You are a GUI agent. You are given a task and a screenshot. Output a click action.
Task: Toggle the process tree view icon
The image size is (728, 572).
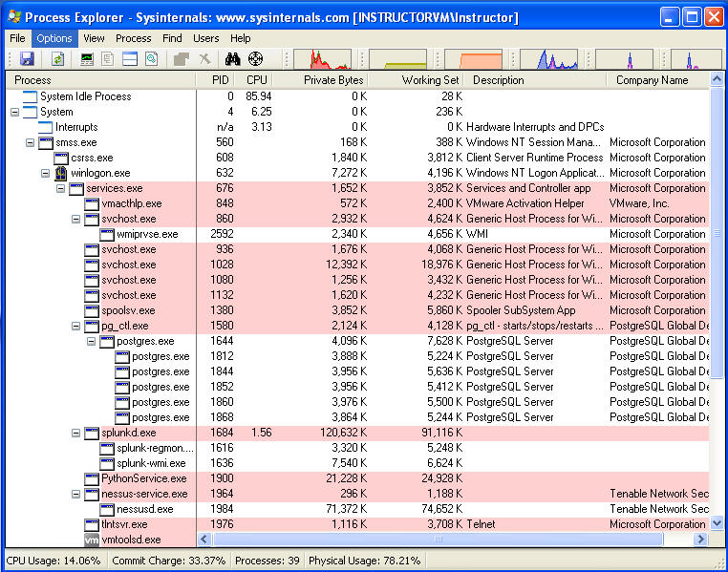pos(108,59)
